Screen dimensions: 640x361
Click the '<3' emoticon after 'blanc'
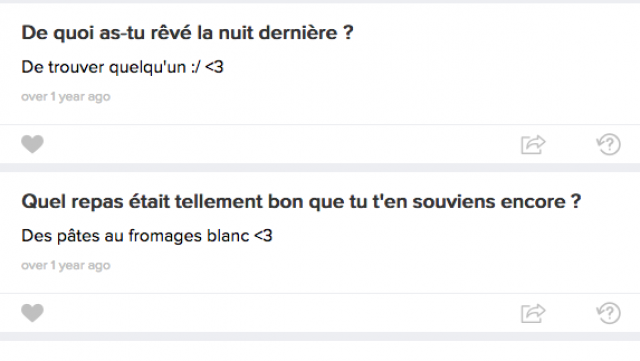click(x=263, y=236)
